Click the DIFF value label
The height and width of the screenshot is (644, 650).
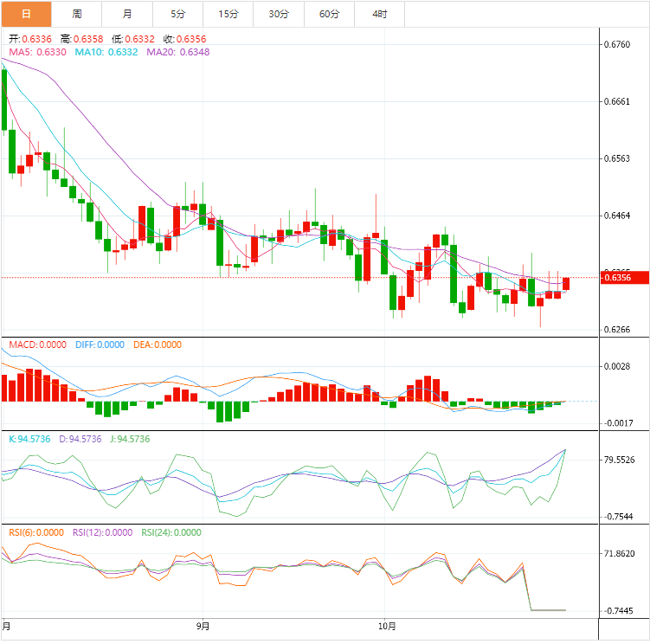pyautogui.click(x=100, y=345)
